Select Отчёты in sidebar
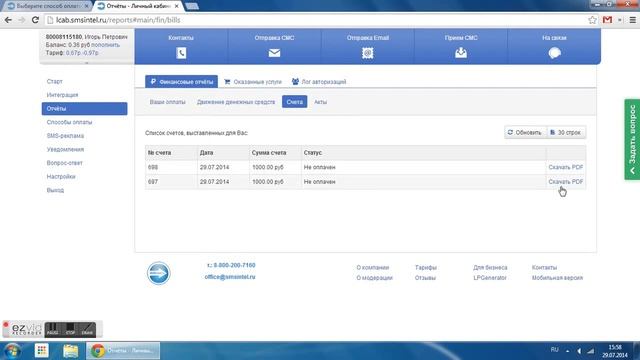This screenshot has height=360, width=640. pyautogui.click(x=84, y=109)
